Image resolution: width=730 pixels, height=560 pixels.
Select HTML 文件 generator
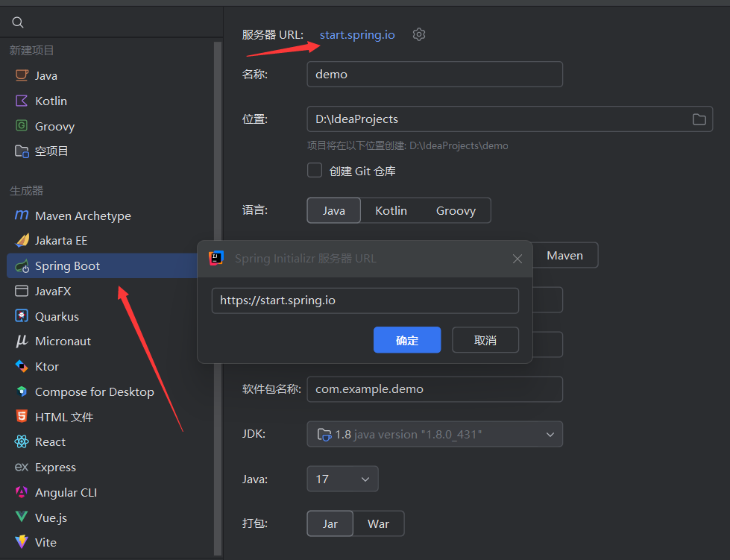coord(64,417)
